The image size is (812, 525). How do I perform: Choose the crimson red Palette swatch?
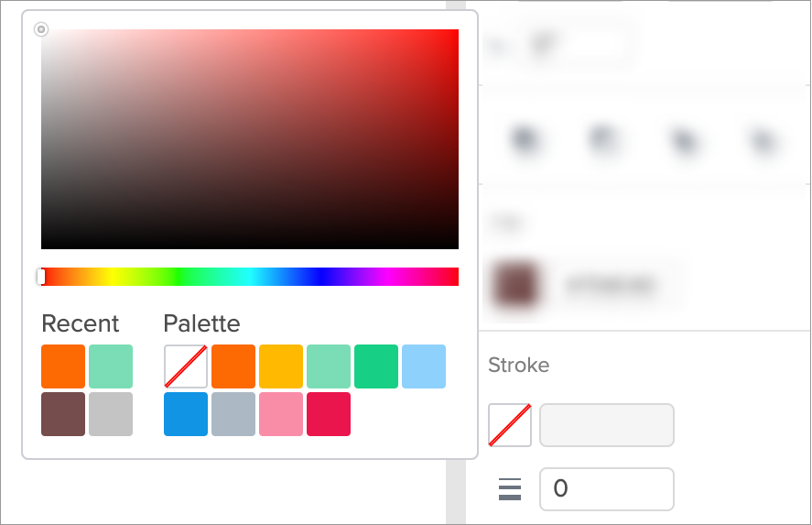[329, 414]
